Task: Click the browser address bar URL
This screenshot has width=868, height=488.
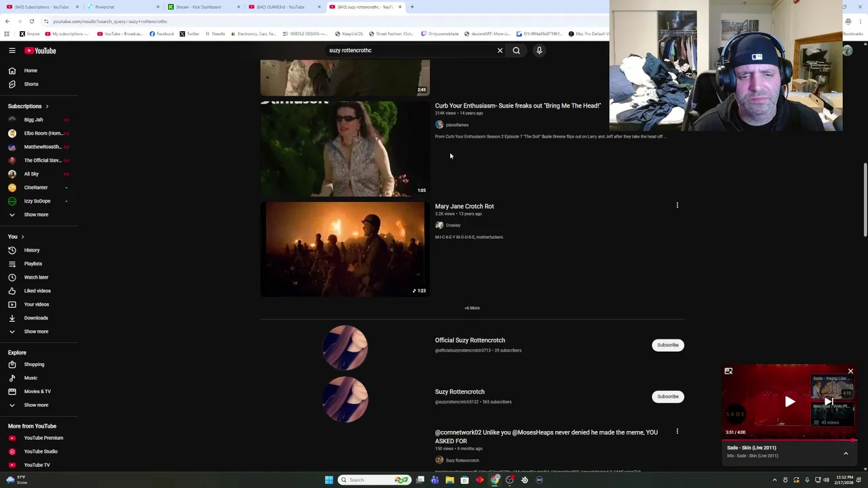Action: point(110,21)
